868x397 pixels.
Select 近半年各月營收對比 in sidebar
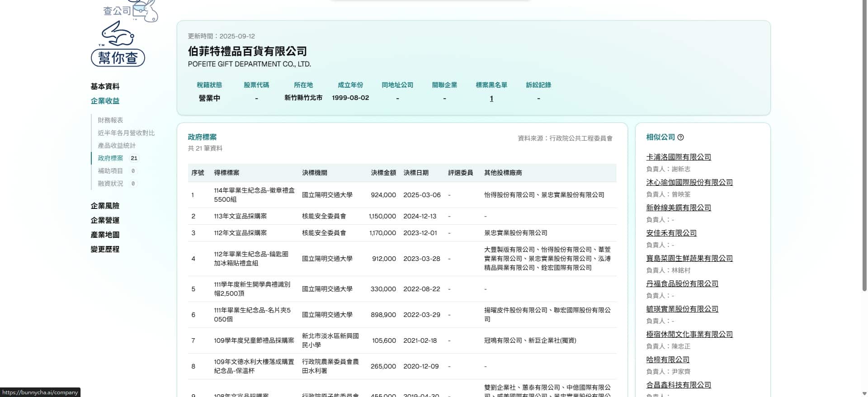point(126,133)
